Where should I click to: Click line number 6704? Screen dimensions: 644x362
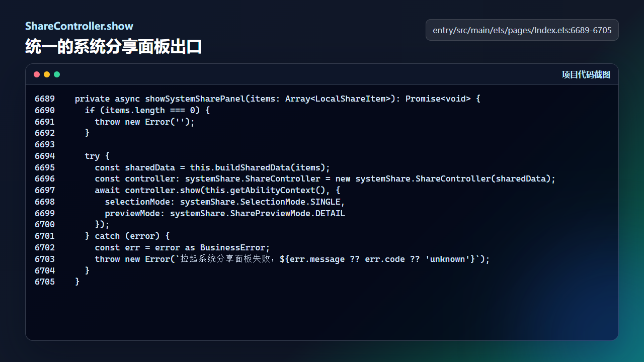(45, 270)
